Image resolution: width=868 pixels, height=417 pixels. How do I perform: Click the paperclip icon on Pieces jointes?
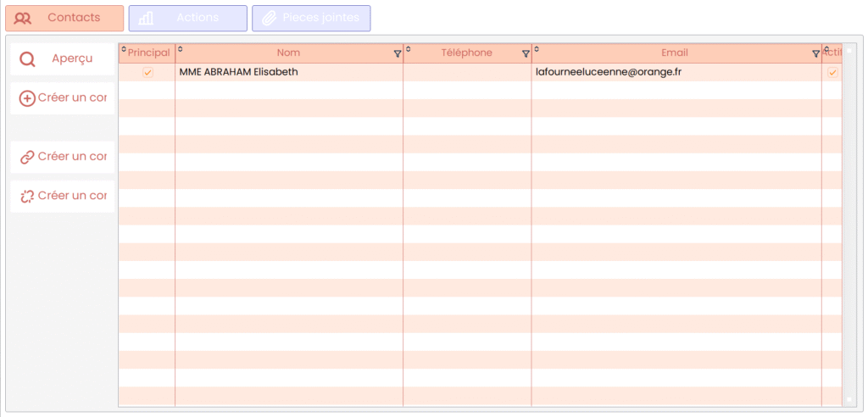tap(269, 18)
